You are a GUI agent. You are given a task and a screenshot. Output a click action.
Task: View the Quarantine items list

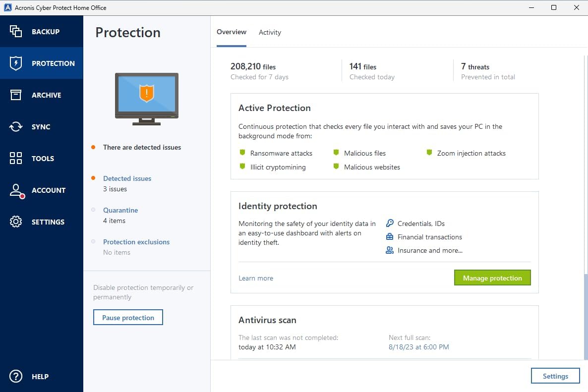(120, 210)
